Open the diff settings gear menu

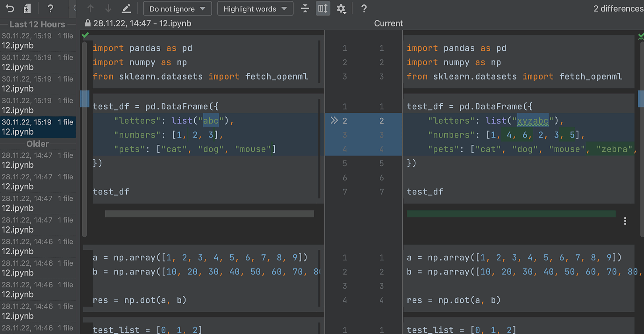pos(341,8)
